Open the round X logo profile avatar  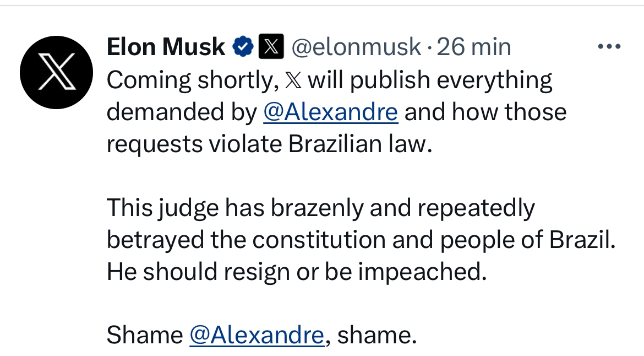(x=56, y=72)
